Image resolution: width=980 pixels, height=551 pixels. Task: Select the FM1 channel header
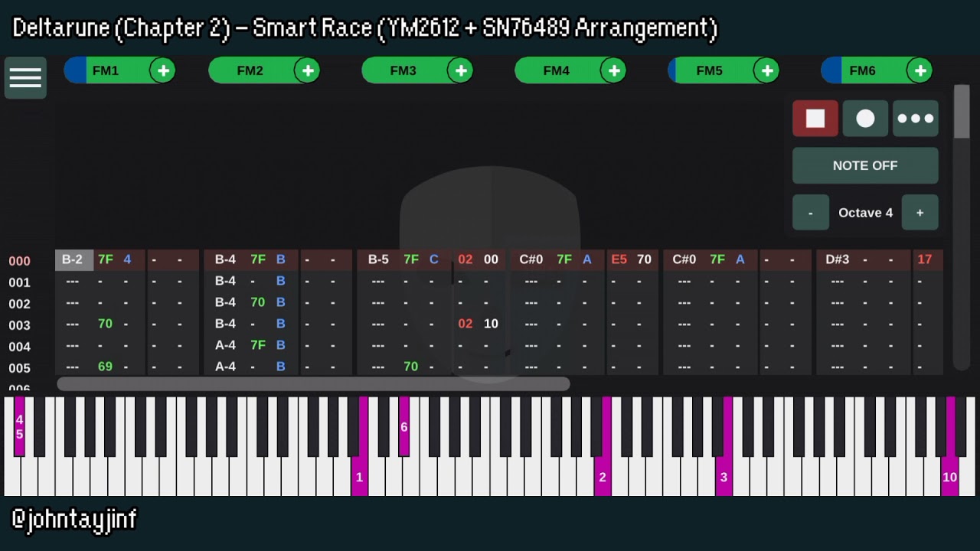(x=107, y=70)
